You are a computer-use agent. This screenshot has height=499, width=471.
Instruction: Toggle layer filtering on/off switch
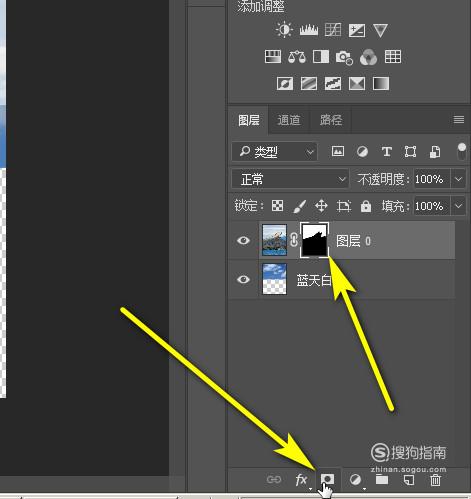462,152
